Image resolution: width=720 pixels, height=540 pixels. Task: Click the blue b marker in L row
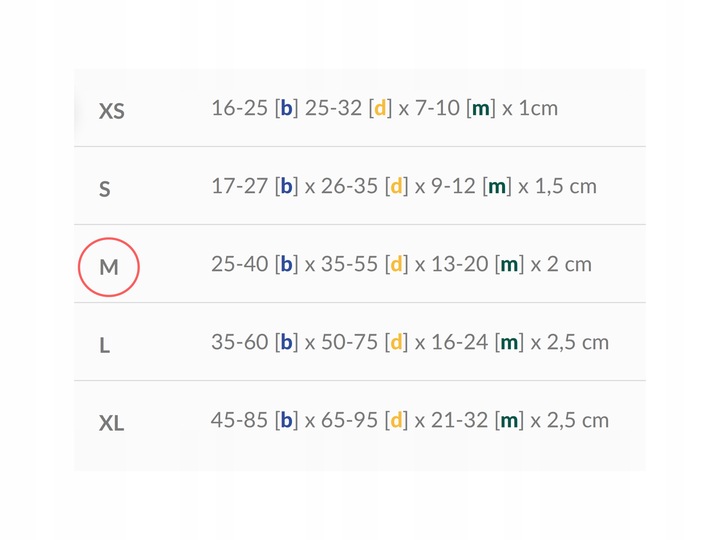click(x=286, y=342)
